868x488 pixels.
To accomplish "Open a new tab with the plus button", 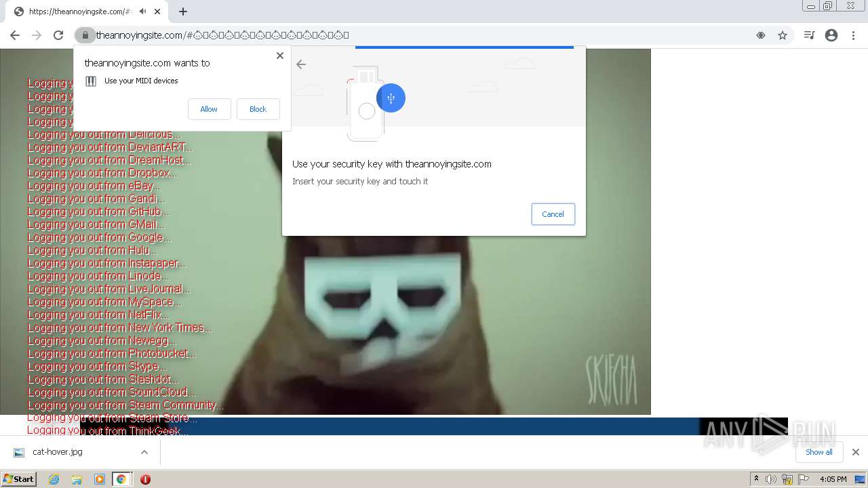I will click(183, 12).
